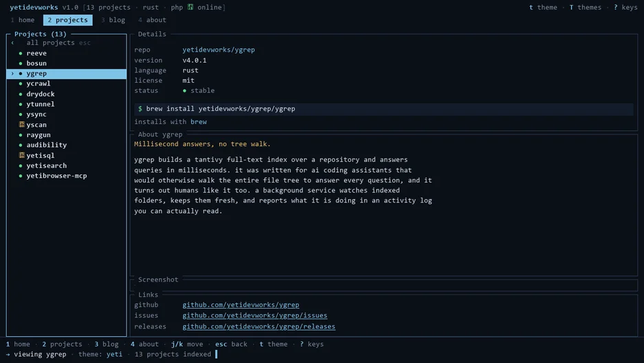Click version value v4.0.1

195,61
